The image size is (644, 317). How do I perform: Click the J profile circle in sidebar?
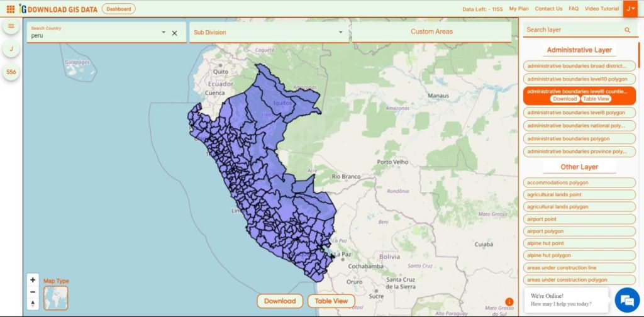[x=11, y=49]
